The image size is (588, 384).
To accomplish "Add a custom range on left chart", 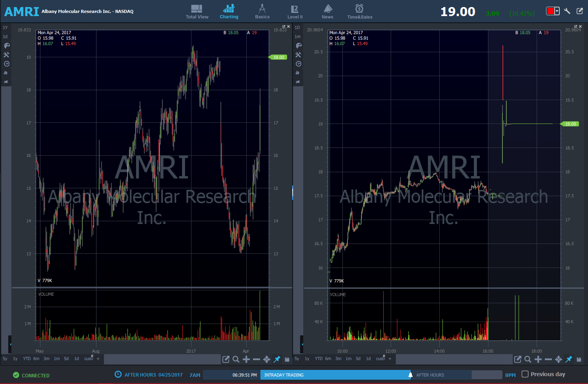I will (98, 359).
